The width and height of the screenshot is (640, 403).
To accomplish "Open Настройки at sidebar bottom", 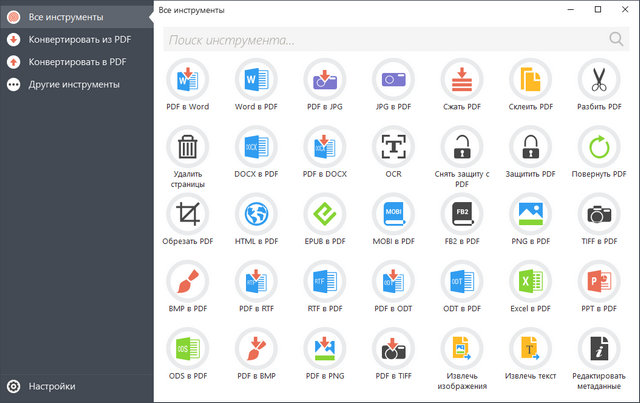I will tap(52, 386).
